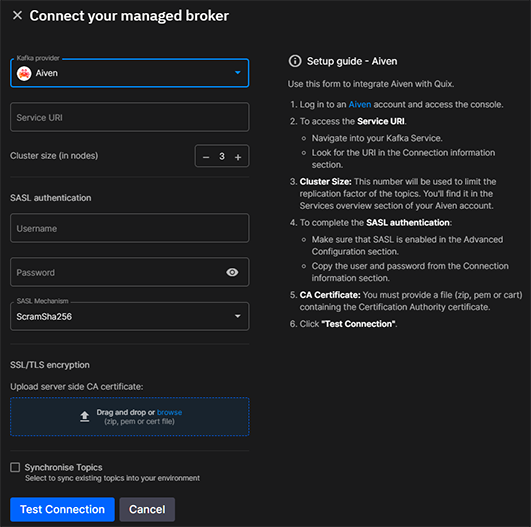Focus the Service URI input field
Viewport: 531px width, 527px height.
point(130,117)
